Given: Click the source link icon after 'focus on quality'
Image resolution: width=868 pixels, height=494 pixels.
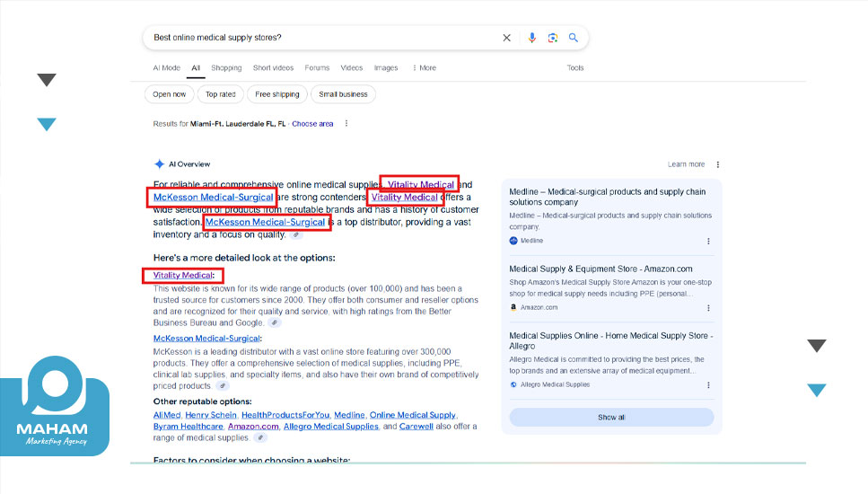Looking at the screenshot, I should [x=297, y=234].
